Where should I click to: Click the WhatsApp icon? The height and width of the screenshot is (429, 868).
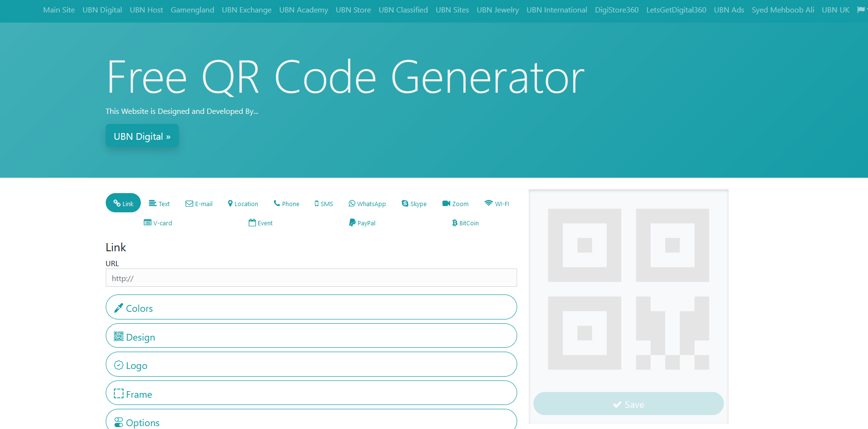click(x=352, y=203)
